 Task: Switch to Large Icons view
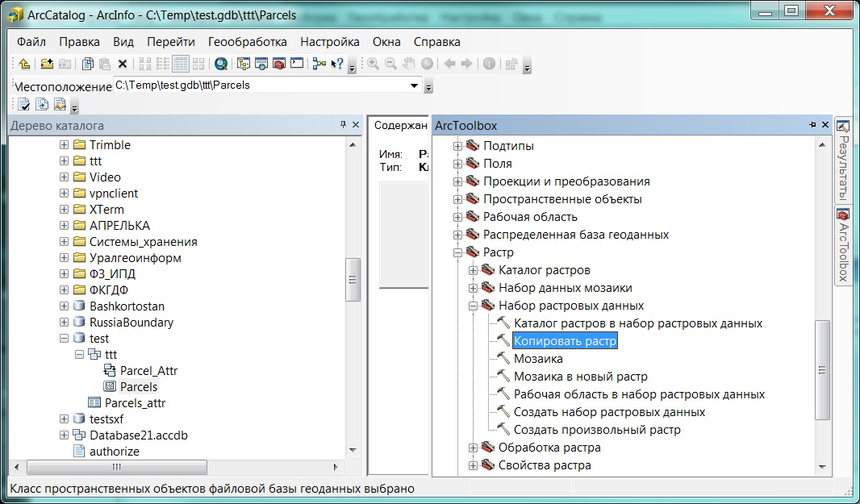(144, 64)
